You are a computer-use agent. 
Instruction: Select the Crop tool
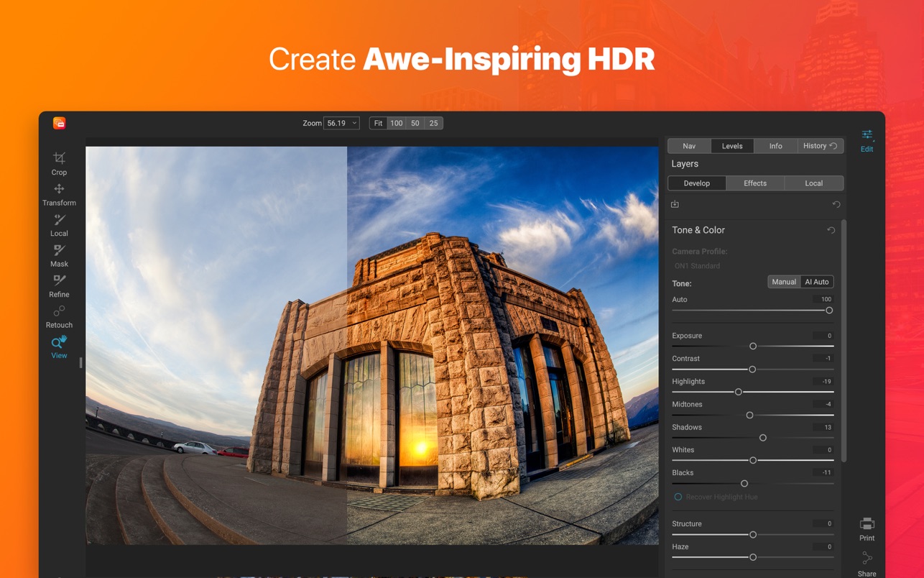click(59, 164)
